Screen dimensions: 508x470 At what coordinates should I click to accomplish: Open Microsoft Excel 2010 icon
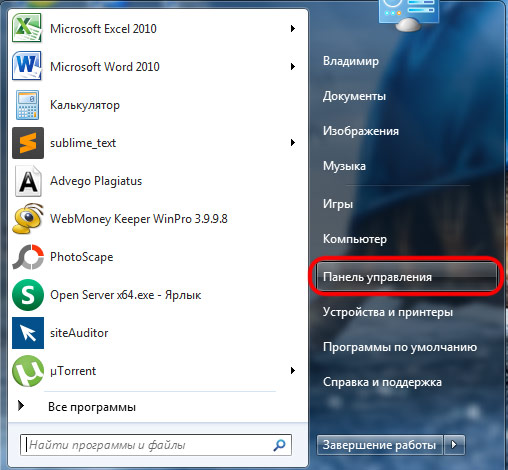pos(27,28)
